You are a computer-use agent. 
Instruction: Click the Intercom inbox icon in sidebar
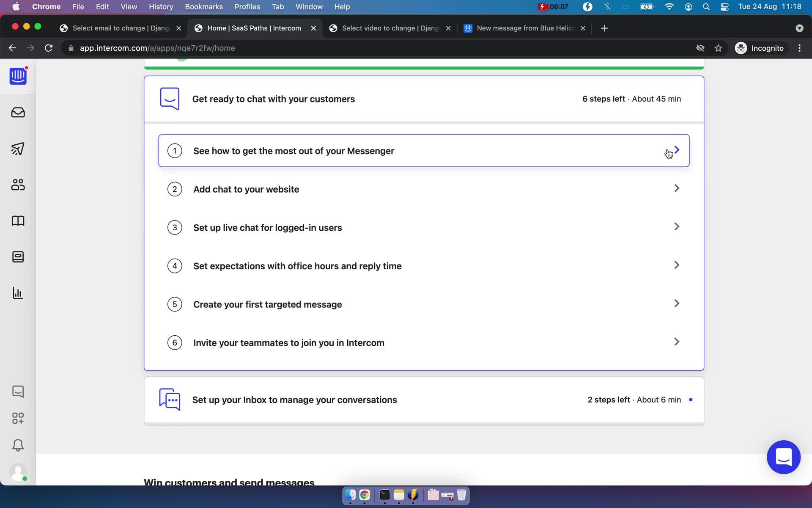point(17,112)
